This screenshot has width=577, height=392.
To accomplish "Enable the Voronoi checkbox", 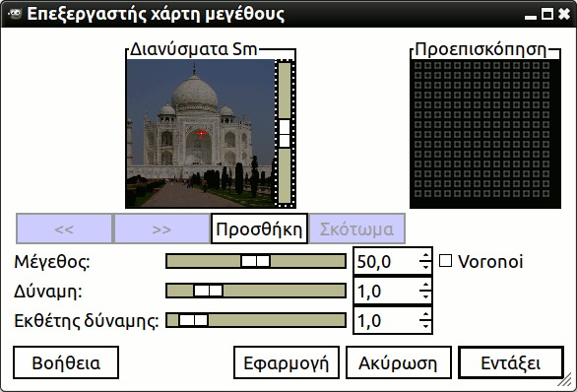I will tap(445, 261).
